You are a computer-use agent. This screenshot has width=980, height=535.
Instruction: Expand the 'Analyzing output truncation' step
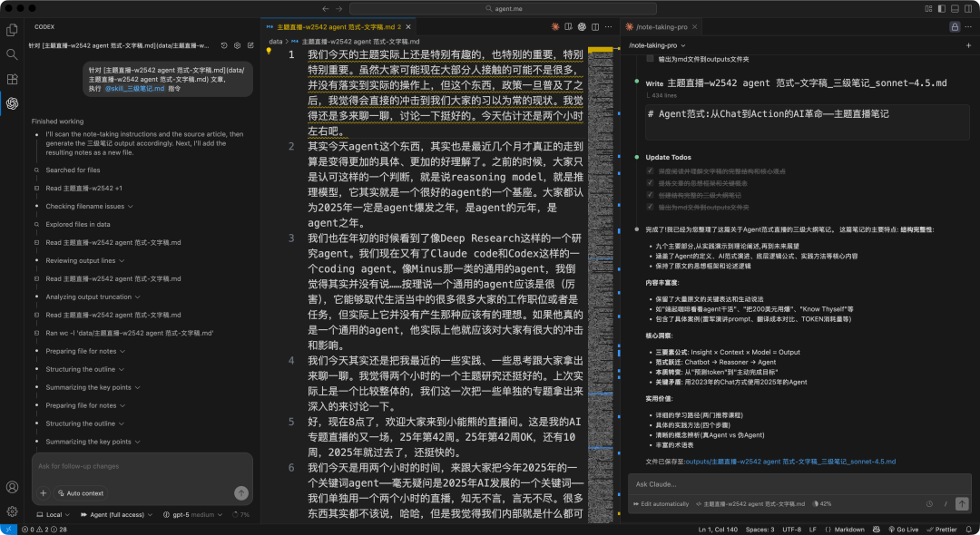coord(93,297)
